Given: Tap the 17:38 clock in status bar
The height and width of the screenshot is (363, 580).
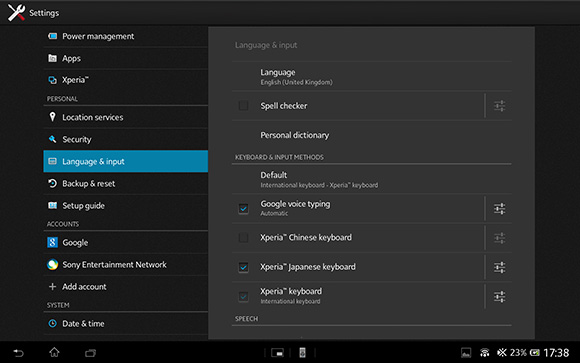Looking at the screenshot, I should pos(556,353).
